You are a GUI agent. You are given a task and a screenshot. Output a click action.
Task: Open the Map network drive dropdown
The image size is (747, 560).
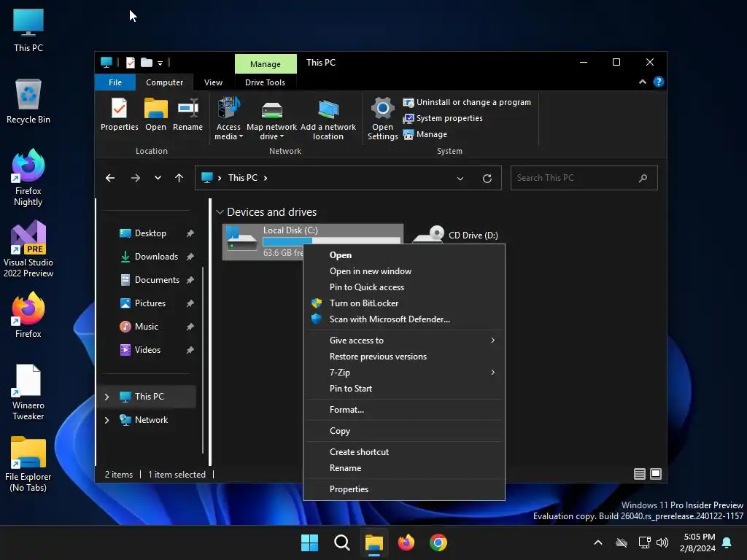(x=271, y=119)
